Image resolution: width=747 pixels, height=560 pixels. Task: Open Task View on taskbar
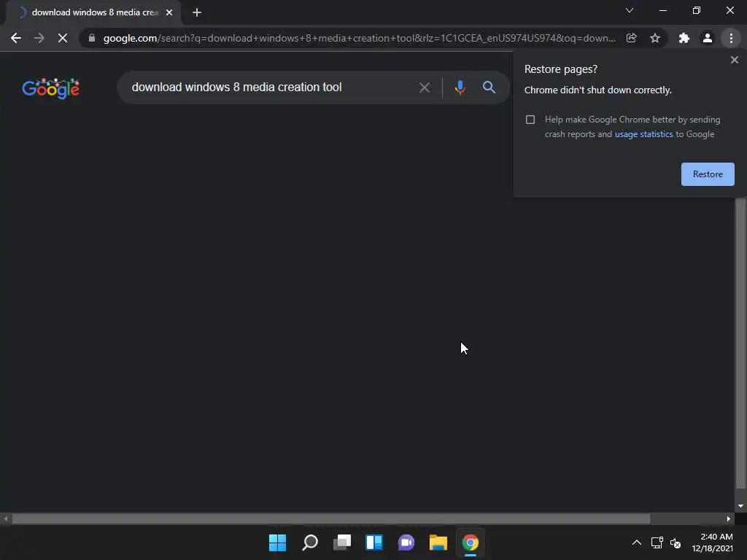coord(342,542)
